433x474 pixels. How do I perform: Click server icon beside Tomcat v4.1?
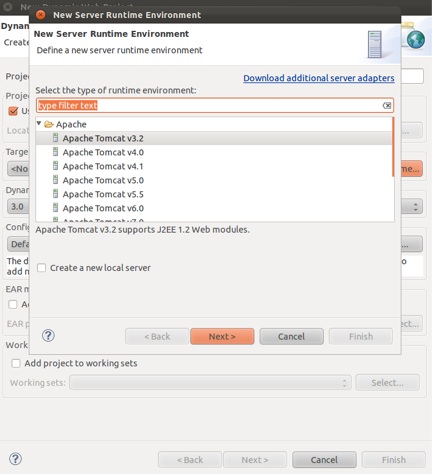56,166
